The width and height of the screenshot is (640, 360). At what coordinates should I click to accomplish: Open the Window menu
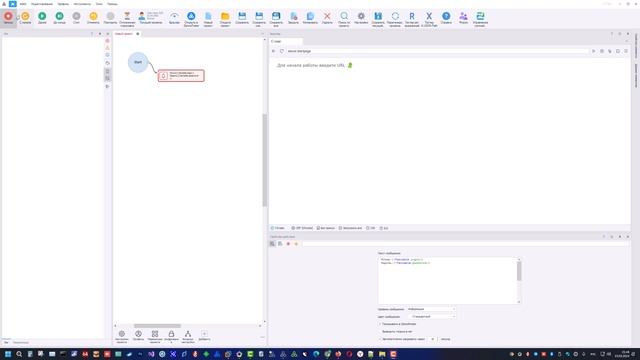(x=99, y=4)
